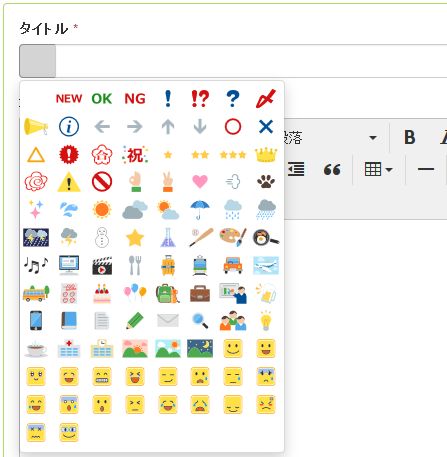The width and height of the screenshot is (447, 457).
Task: Choose the birthday cake icon
Action: point(102,293)
